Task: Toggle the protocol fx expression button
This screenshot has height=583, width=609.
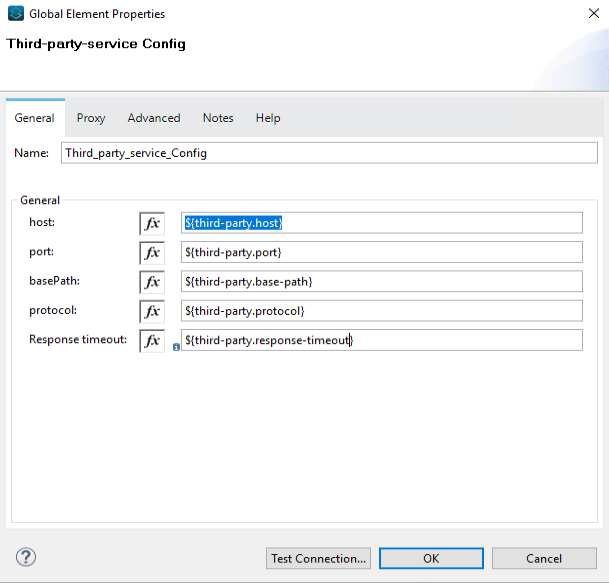Action: [152, 311]
